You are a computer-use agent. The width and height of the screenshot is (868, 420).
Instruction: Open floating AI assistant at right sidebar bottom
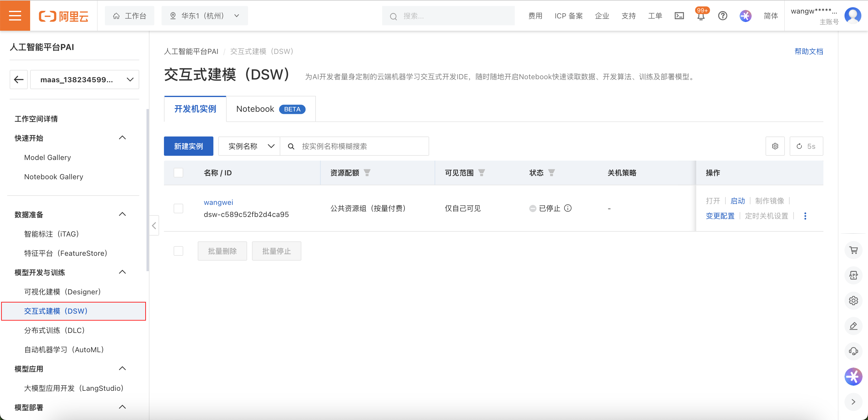(x=853, y=377)
